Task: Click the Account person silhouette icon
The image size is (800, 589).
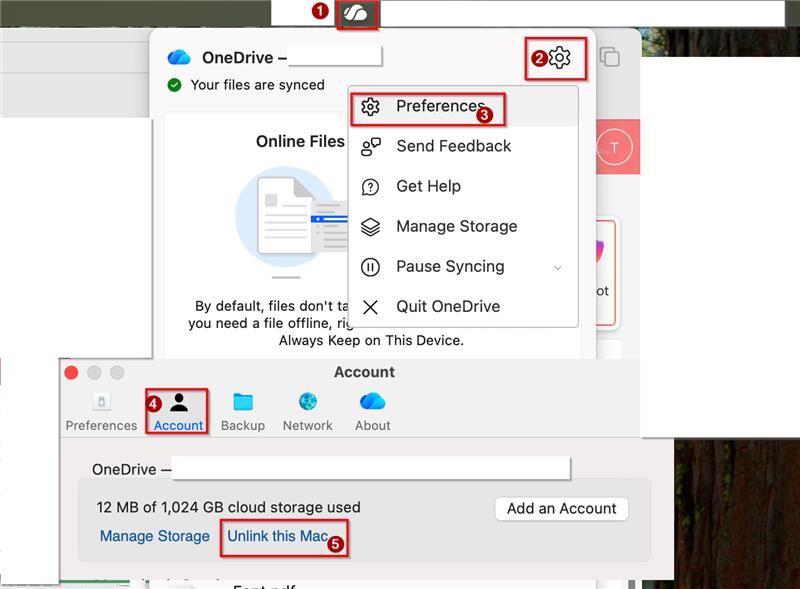Action: click(x=179, y=402)
